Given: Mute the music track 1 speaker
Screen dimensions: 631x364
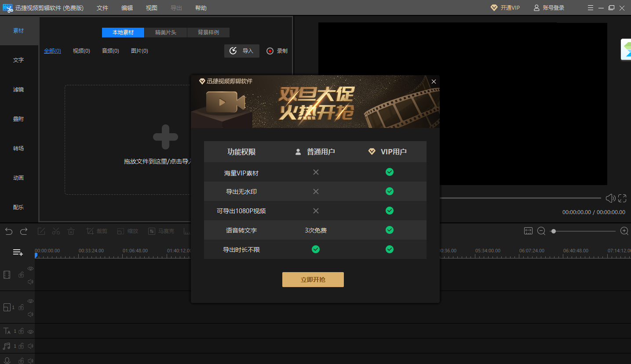Looking at the screenshot, I should (30, 346).
